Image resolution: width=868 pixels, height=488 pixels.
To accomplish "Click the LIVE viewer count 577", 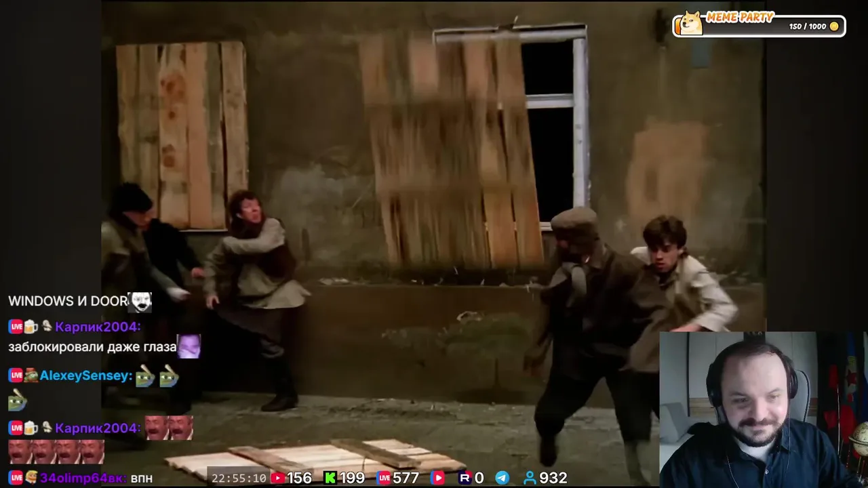I will point(406,478).
